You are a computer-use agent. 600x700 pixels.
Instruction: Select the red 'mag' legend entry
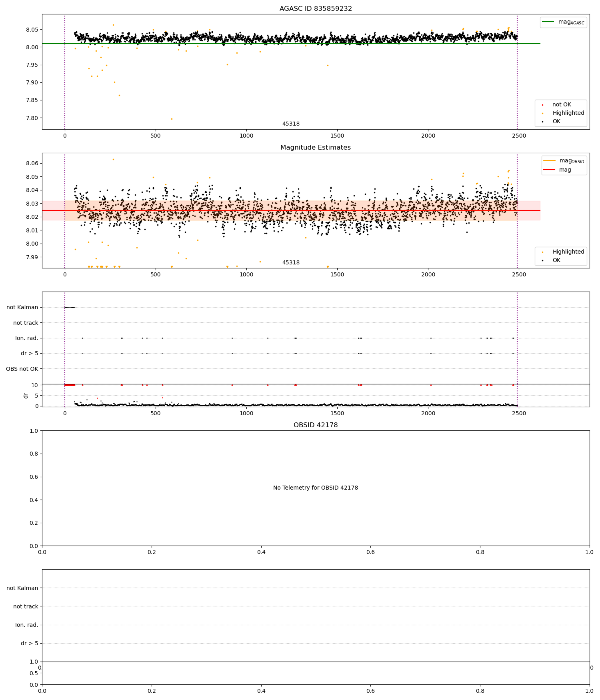pos(557,170)
